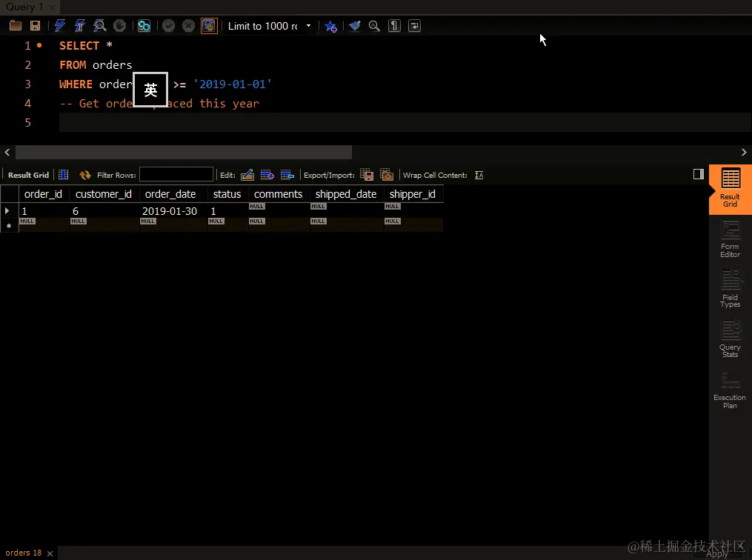Select the Query 1 tab
Screen dimensions: 752x560
click(x=24, y=7)
